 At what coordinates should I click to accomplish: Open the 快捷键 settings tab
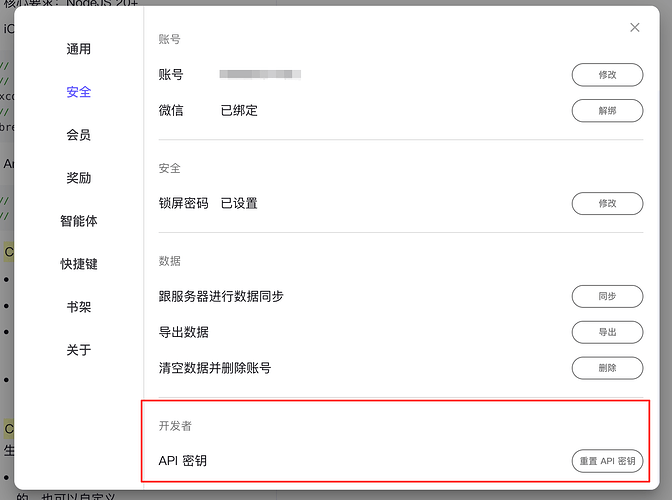tap(78, 264)
